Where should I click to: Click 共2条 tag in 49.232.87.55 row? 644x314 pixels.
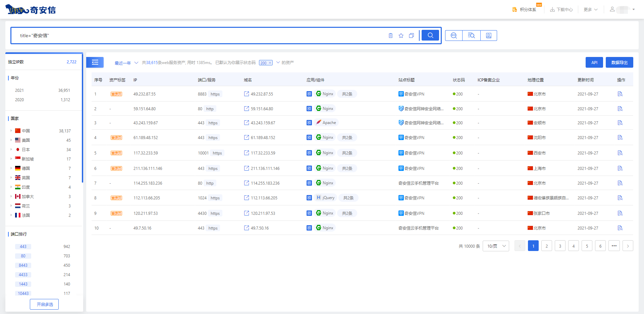click(347, 94)
